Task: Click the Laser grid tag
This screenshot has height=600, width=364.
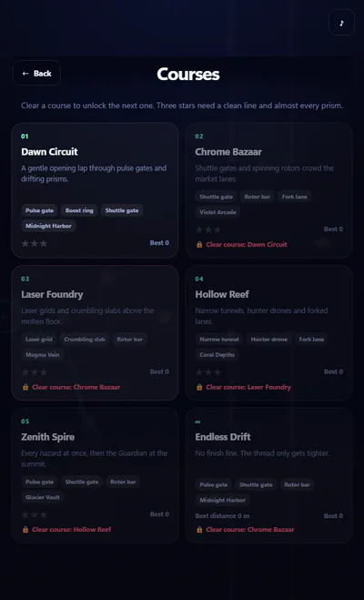Action: tap(38, 340)
